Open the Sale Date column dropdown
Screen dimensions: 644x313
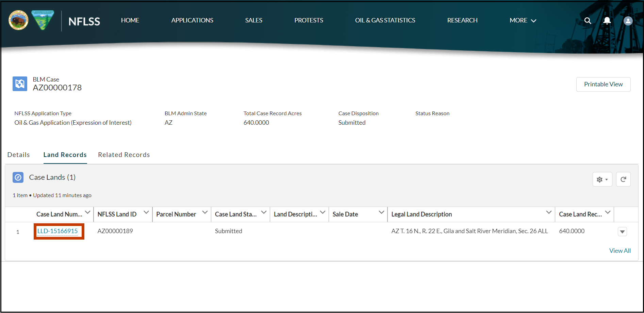coord(381,212)
